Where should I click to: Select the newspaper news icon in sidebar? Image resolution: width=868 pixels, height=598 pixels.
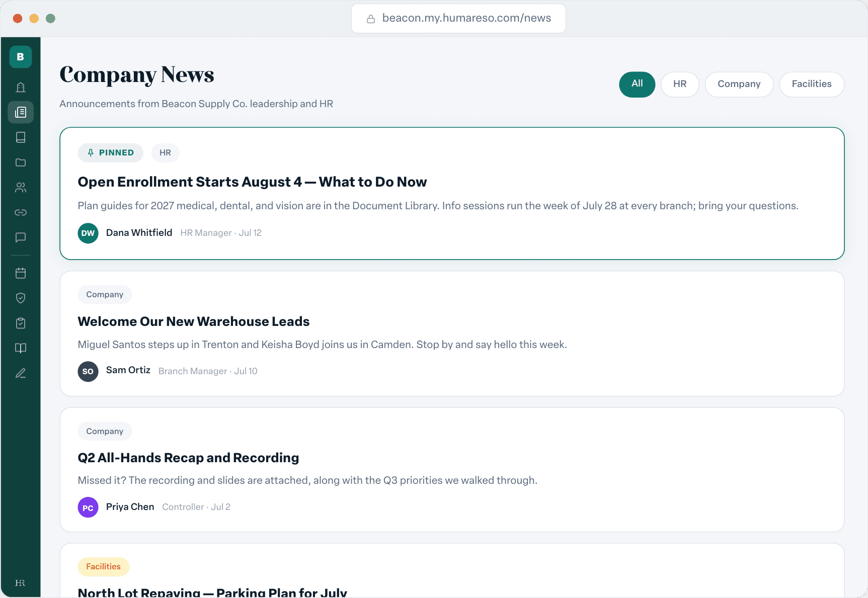[21, 112]
